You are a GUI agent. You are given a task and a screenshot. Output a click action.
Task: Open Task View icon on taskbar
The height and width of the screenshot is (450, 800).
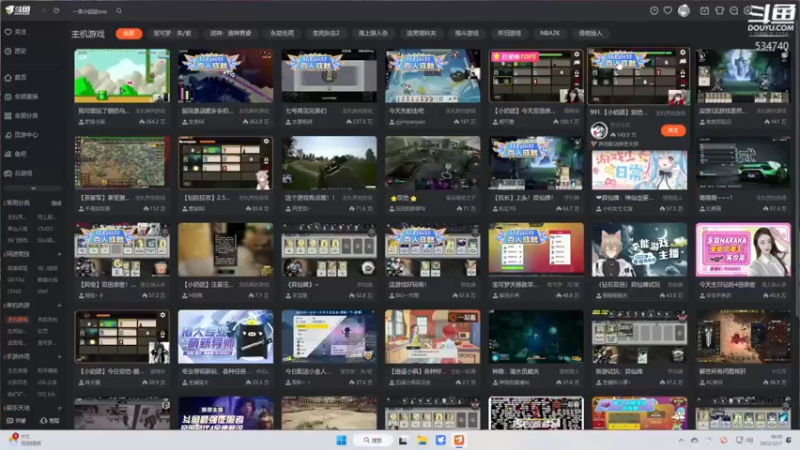tap(403, 440)
